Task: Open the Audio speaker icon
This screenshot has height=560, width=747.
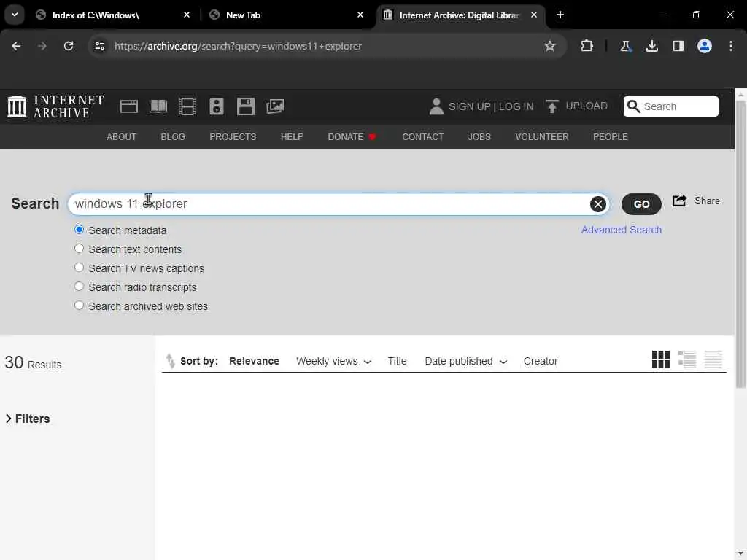Action: pyautogui.click(x=216, y=106)
